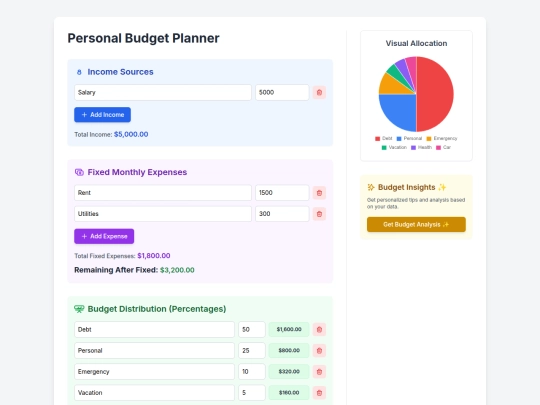Viewport: 540px width, 405px height.
Task: Remove the Rent expense with its trash icon
Action: (319, 193)
